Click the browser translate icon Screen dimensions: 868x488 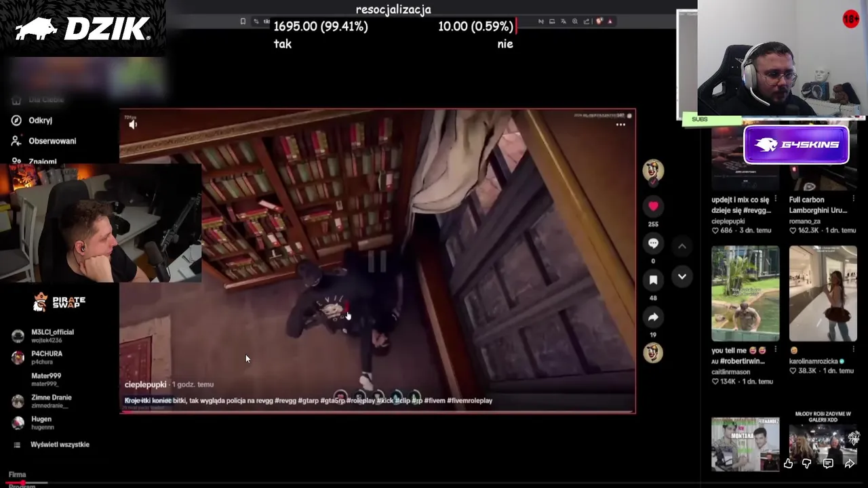[x=564, y=21]
